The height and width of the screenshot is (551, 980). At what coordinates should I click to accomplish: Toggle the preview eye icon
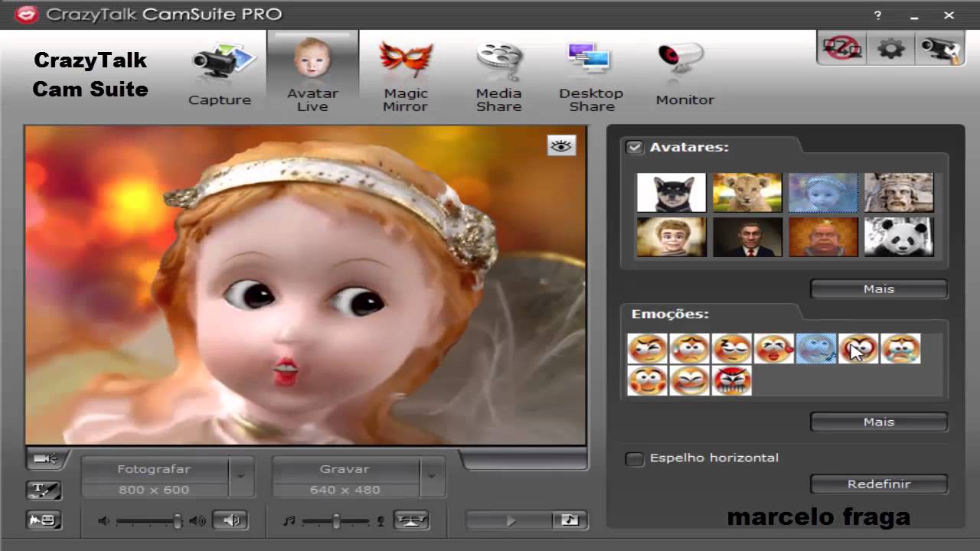pos(561,145)
